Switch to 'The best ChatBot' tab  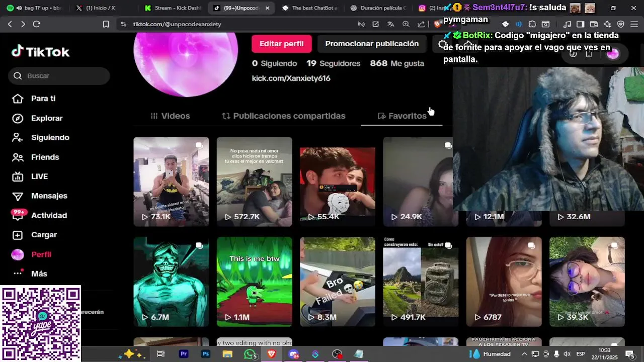coord(310,8)
